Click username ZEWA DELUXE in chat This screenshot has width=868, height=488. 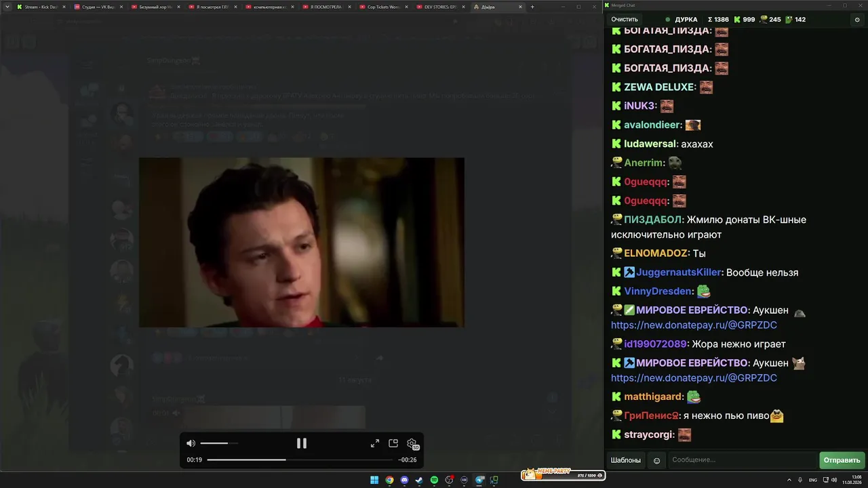click(x=659, y=87)
